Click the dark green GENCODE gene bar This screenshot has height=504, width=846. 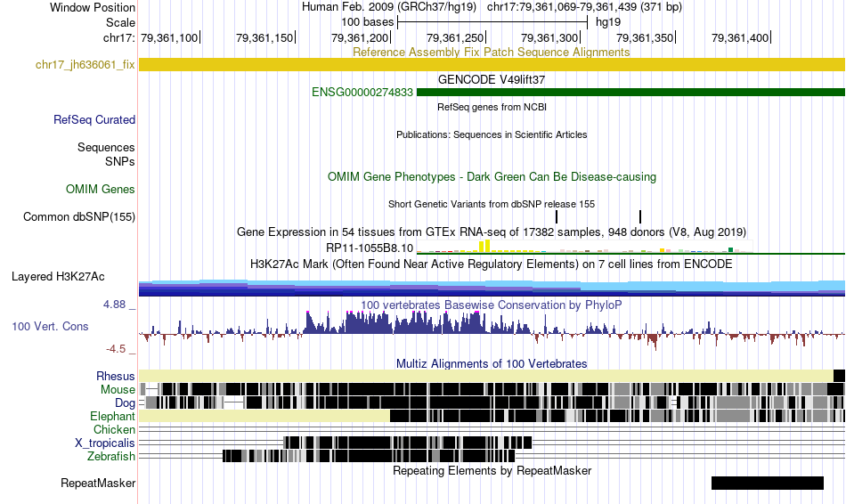click(630, 93)
